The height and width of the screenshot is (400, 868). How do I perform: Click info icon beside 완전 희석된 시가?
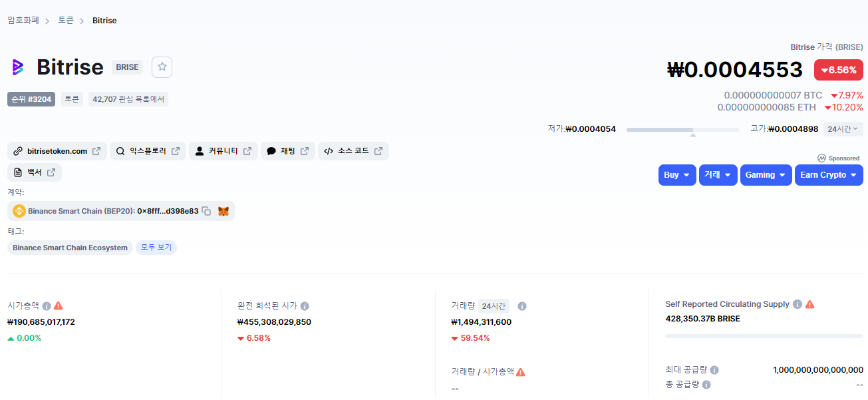click(x=305, y=306)
